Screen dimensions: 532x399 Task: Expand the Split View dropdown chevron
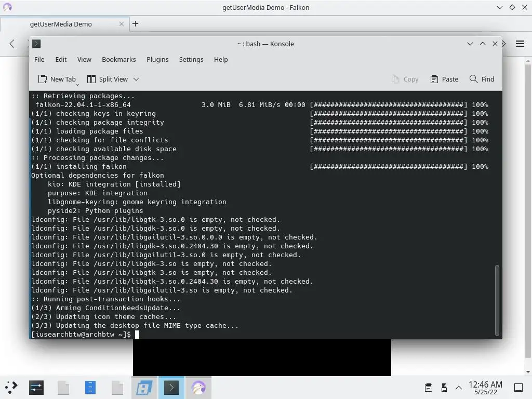[x=136, y=79]
